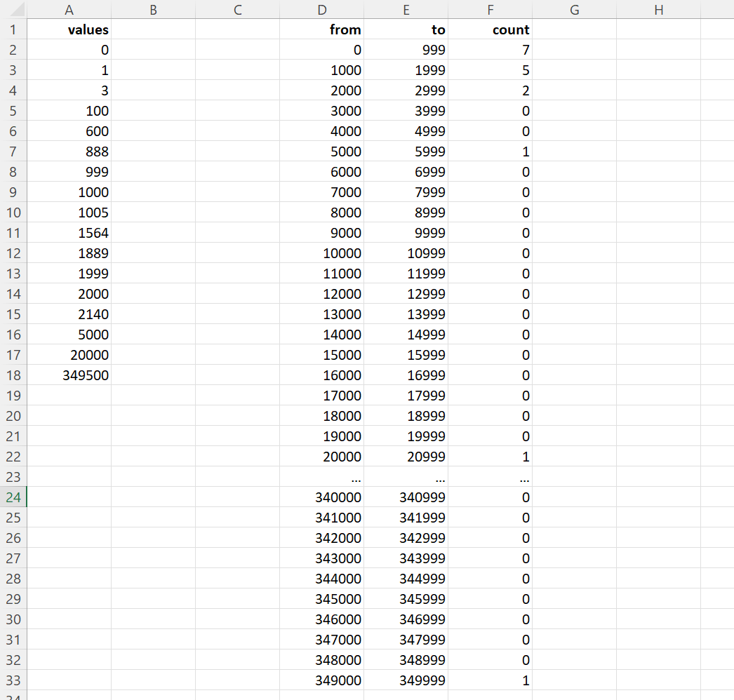
Task: Select cell with value 100 in column A
Action: pyautogui.click(x=69, y=110)
